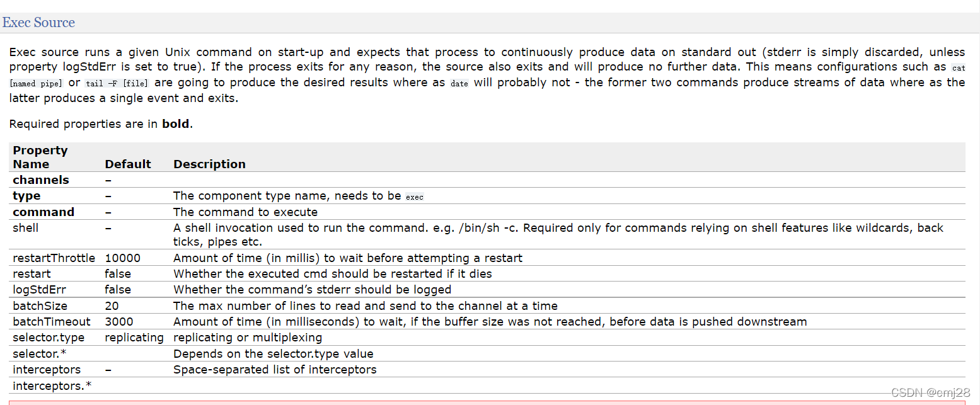
Task: Click the command property name
Action: pyautogui.click(x=43, y=212)
